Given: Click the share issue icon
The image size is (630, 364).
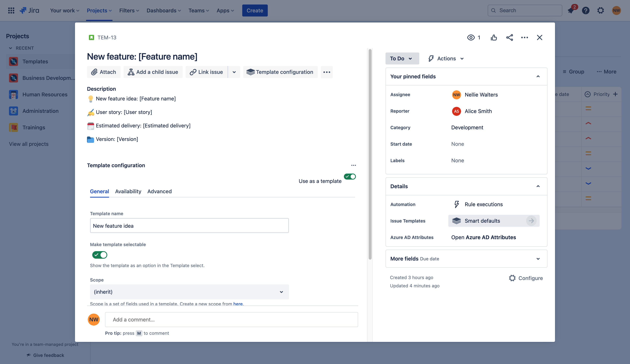Looking at the screenshot, I should coord(509,37).
